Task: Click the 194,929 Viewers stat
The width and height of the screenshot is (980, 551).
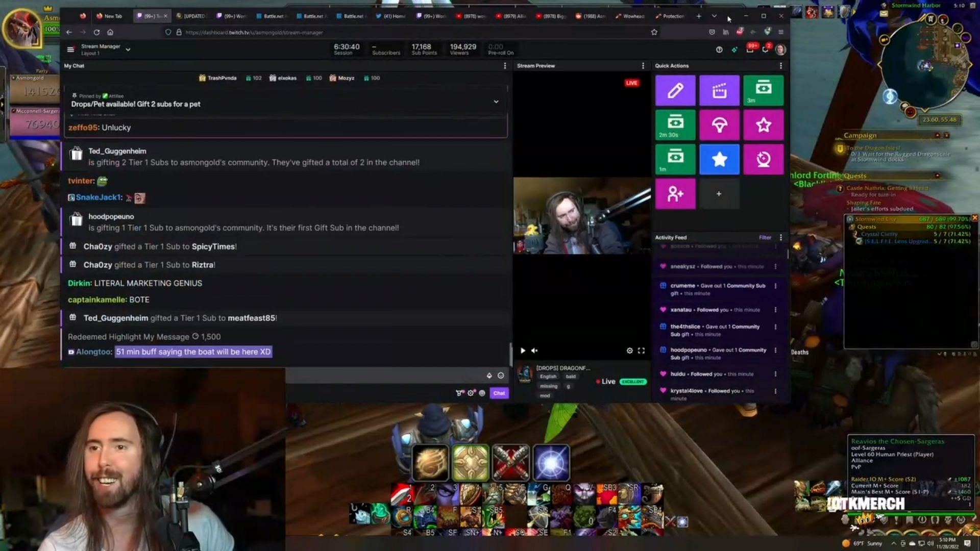Action: 463,49
